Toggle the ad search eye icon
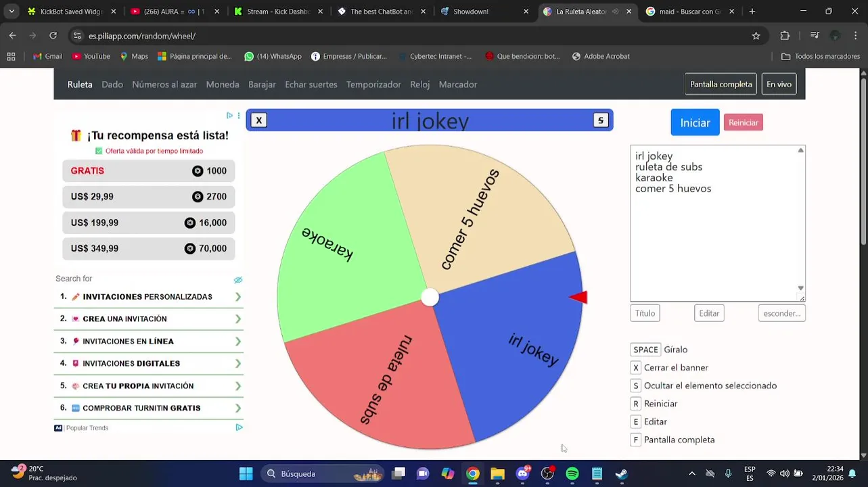The width and height of the screenshot is (868, 487). coord(238,279)
